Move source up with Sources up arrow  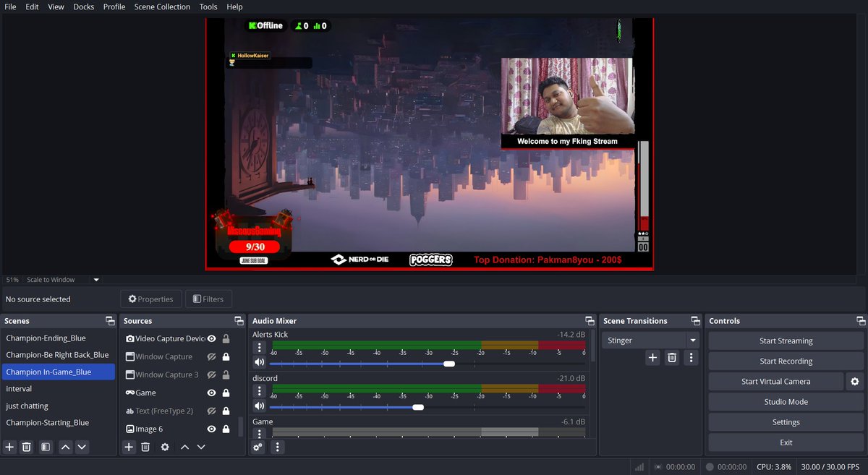coord(184,448)
